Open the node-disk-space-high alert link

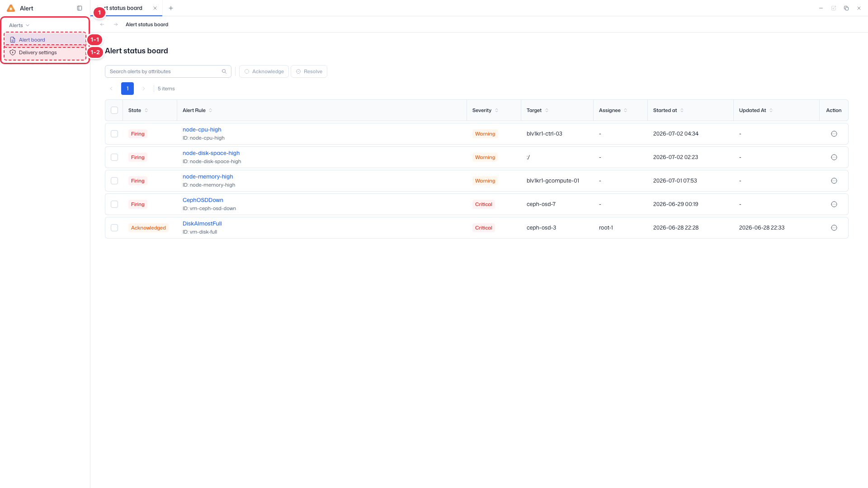click(211, 153)
